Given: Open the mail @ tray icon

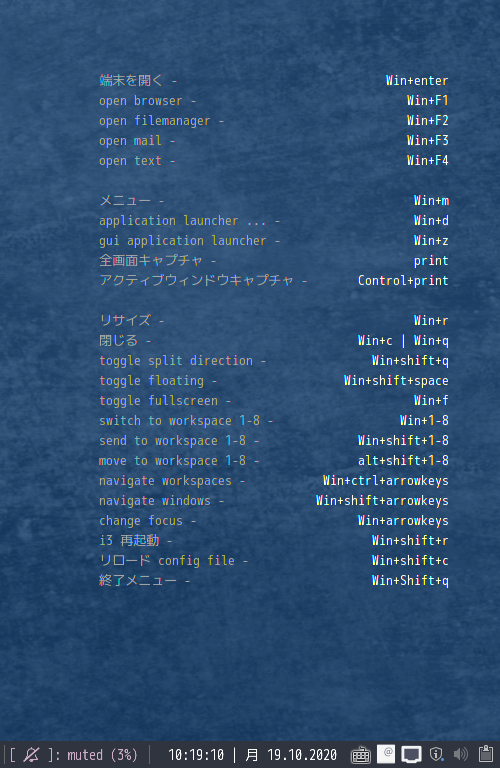Looking at the screenshot, I should point(386,754).
